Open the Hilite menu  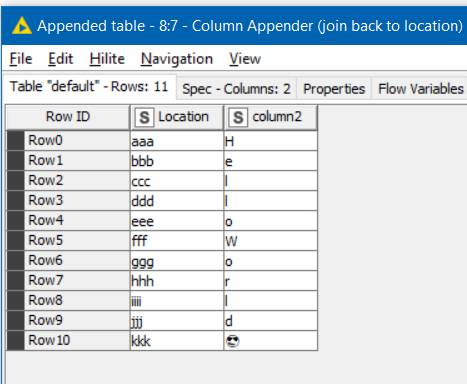(107, 59)
